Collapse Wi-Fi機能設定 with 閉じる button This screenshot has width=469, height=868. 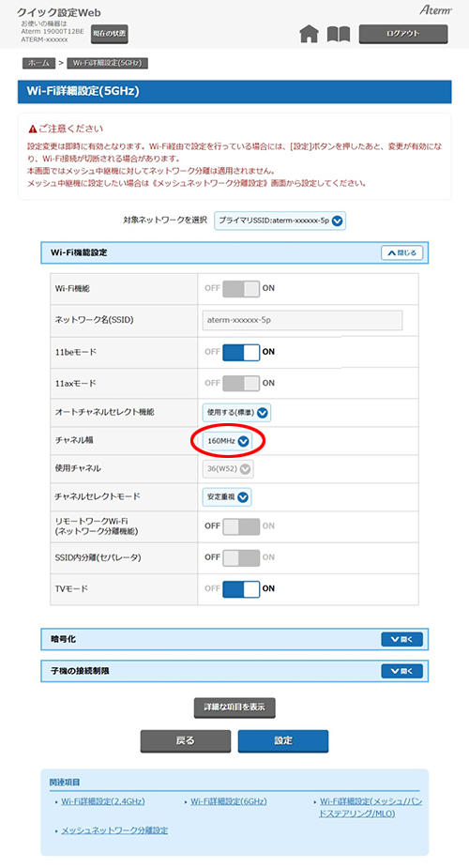(402, 252)
